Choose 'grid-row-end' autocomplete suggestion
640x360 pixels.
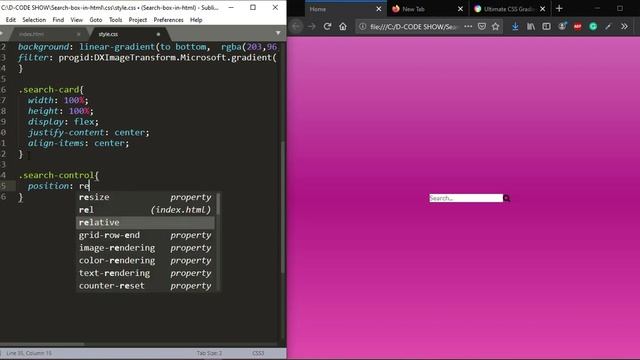click(145, 235)
